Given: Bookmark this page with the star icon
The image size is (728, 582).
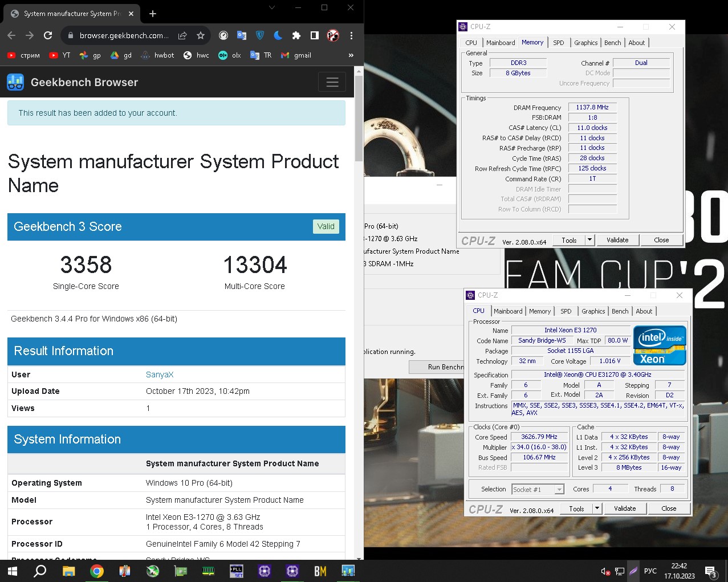Looking at the screenshot, I should pos(201,35).
